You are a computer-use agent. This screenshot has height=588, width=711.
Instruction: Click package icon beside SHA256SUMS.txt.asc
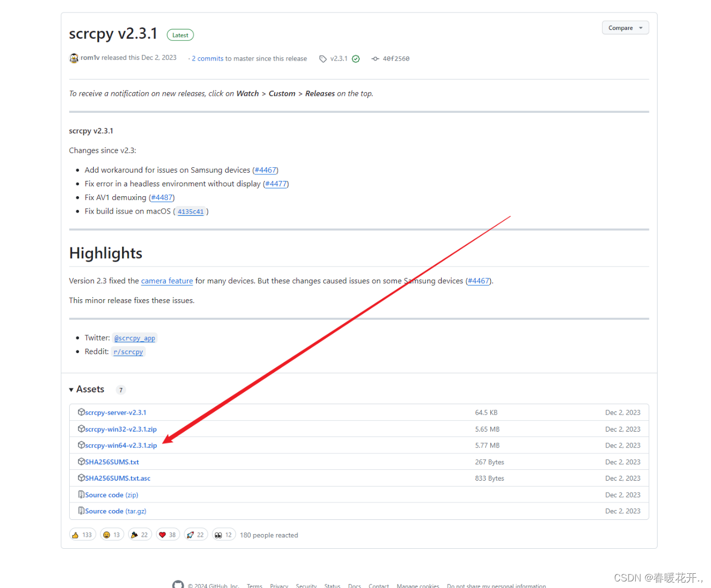pos(81,477)
